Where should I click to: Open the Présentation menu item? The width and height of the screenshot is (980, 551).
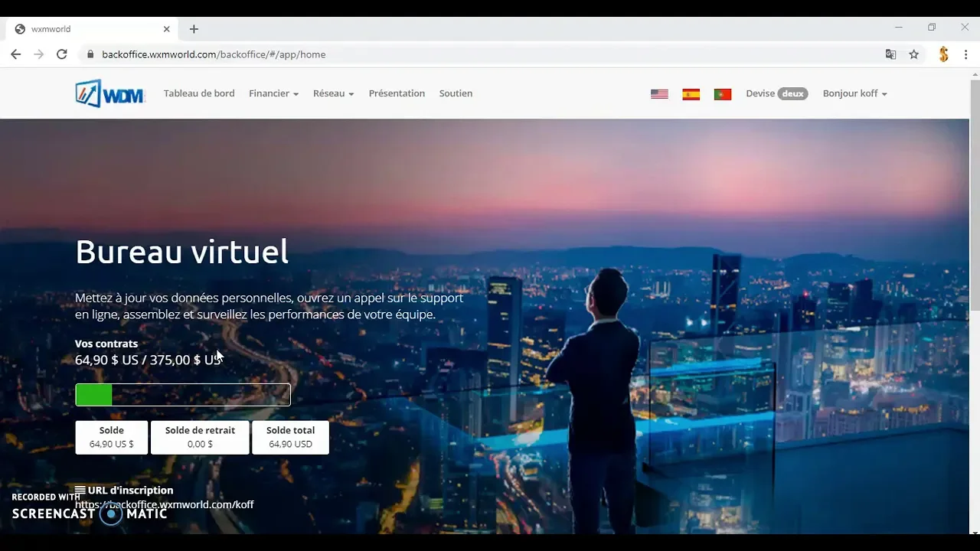pyautogui.click(x=397, y=93)
